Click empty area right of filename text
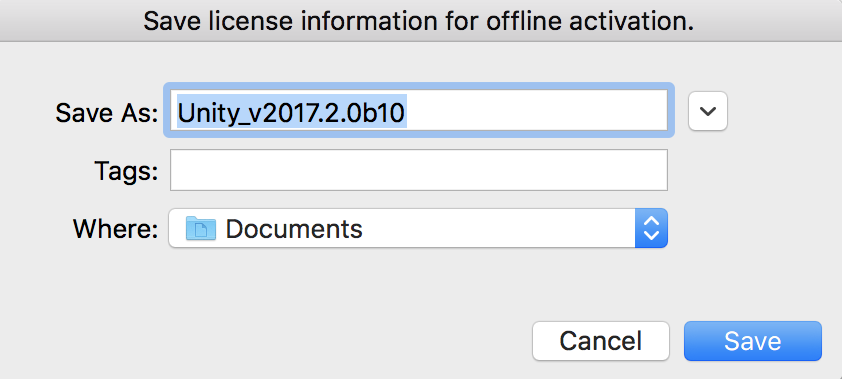This screenshot has height=379, width=842. coord(537,111)
